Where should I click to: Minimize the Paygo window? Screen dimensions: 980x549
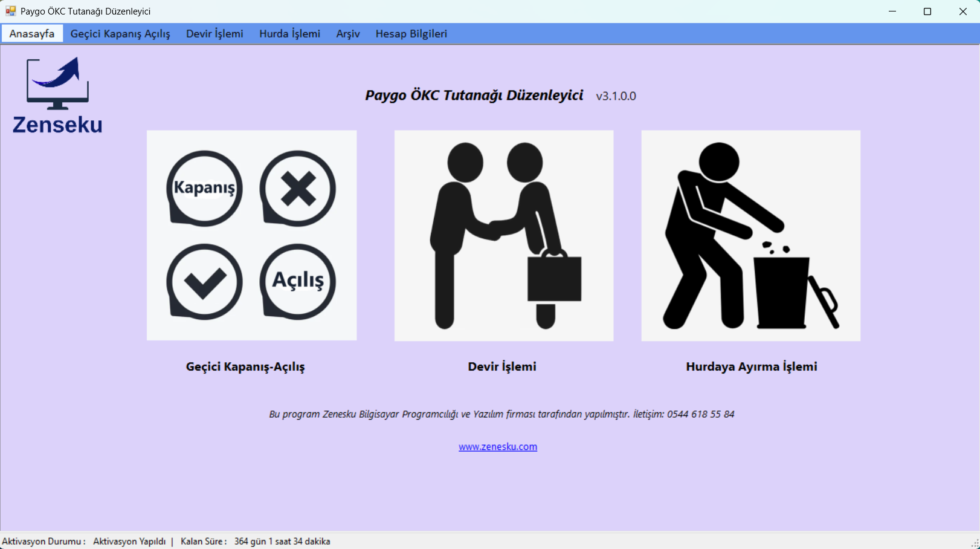tap(893, 11)
